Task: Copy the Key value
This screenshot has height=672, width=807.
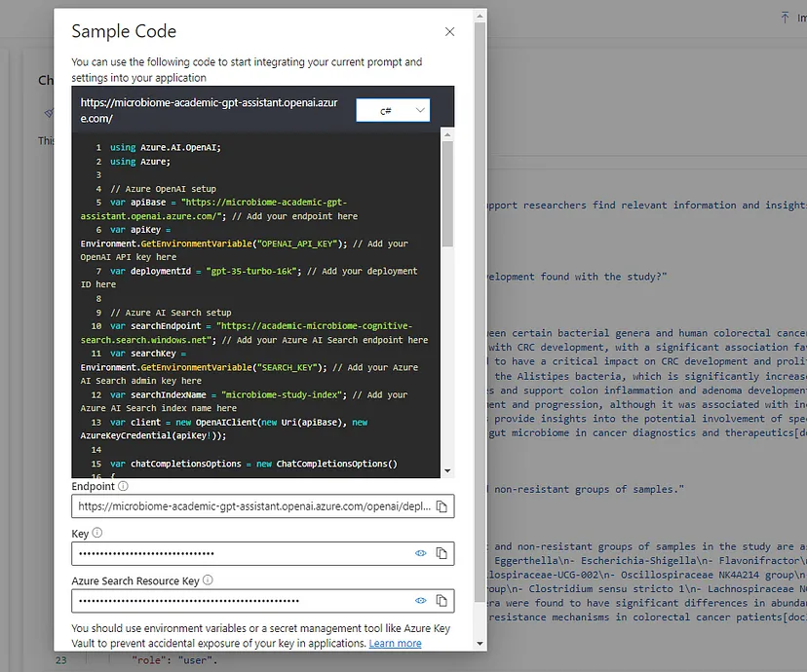Action: tap(442, 553)
